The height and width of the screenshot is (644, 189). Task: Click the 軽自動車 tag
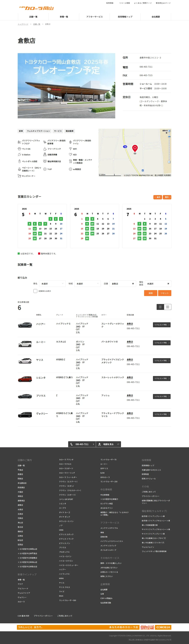pyautogui.click(x=70, y=131)
